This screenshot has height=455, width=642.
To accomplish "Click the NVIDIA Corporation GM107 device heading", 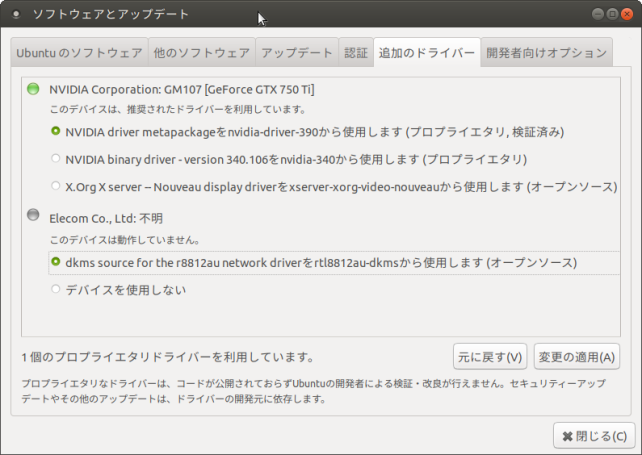I will (182, 89).
